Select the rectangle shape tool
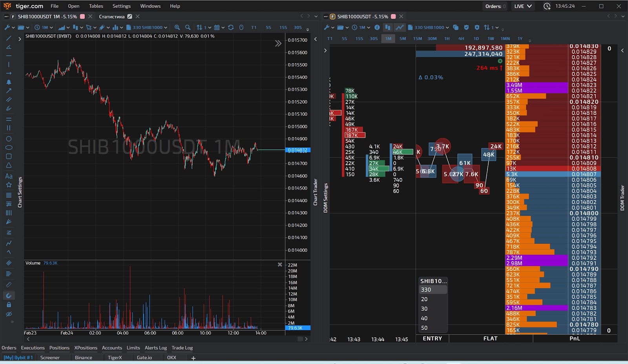 9,156
